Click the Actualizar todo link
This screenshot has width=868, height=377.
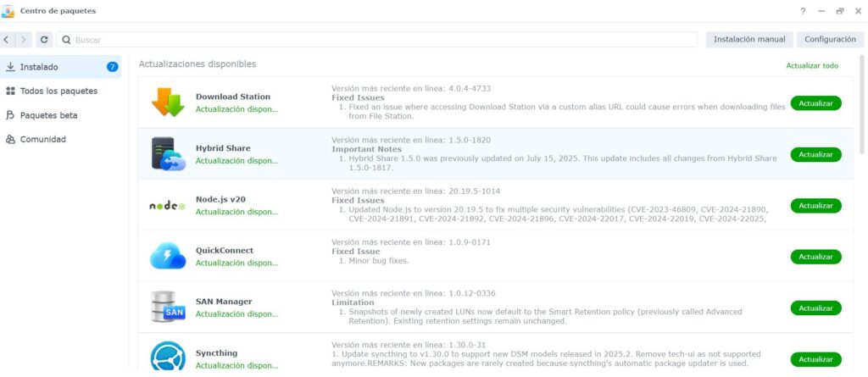point(811,66)
